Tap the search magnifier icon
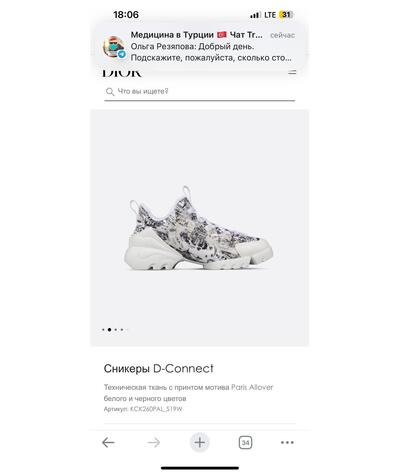The image size is (400, 474). [x=110, y=91]
